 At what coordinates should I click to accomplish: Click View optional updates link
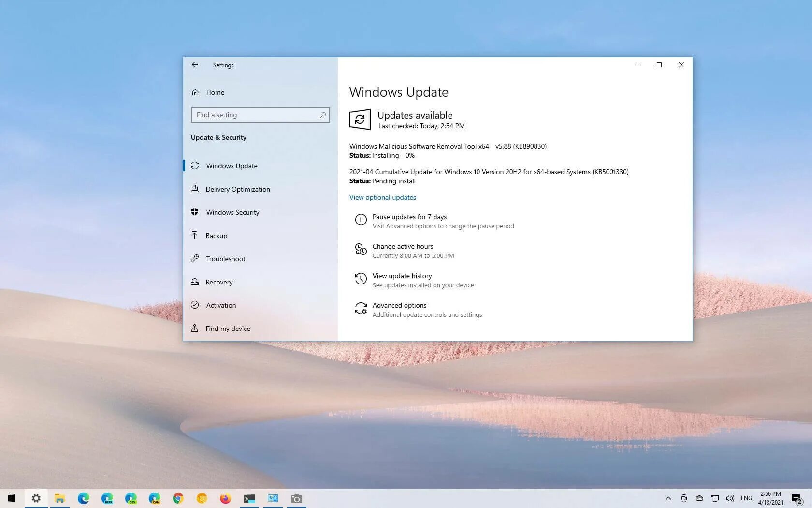383,197
